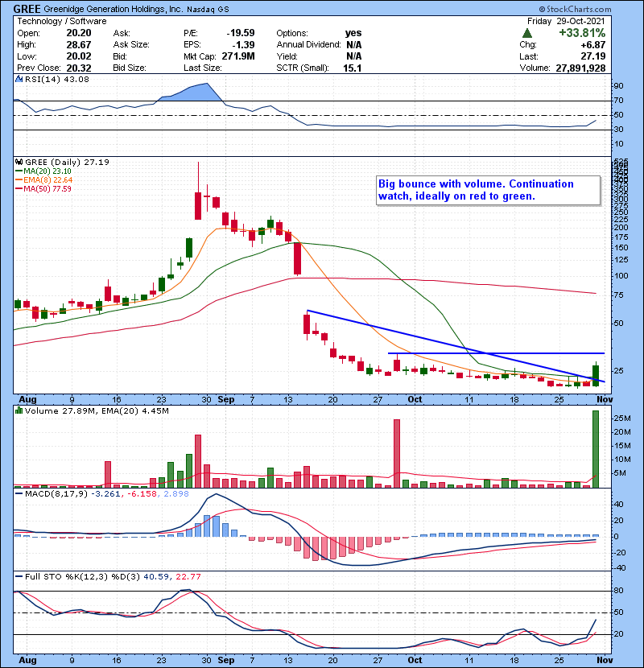Select the Technology / Software sector text
Viewport: 644px width, 668px height.
(62, 21)
